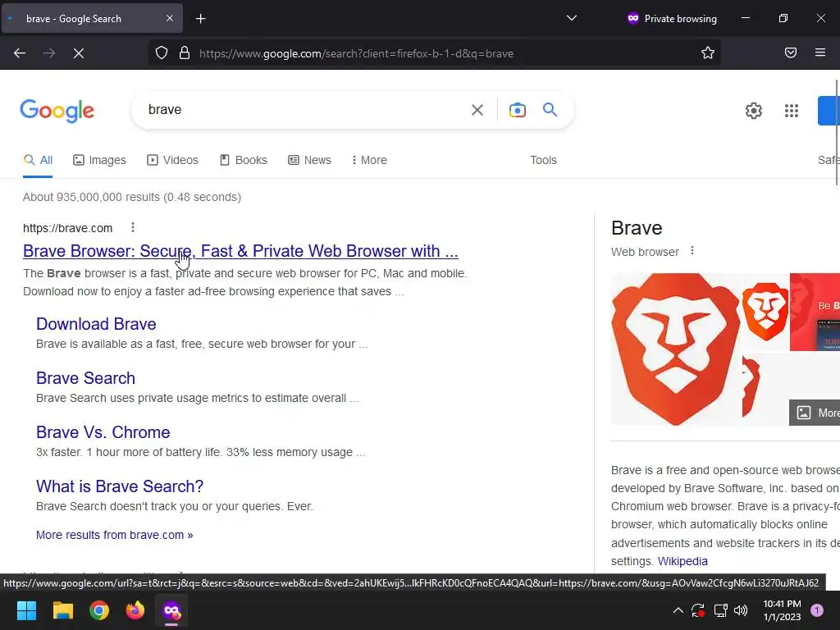Stop loading the page with X button

click(x=79, y=53)
